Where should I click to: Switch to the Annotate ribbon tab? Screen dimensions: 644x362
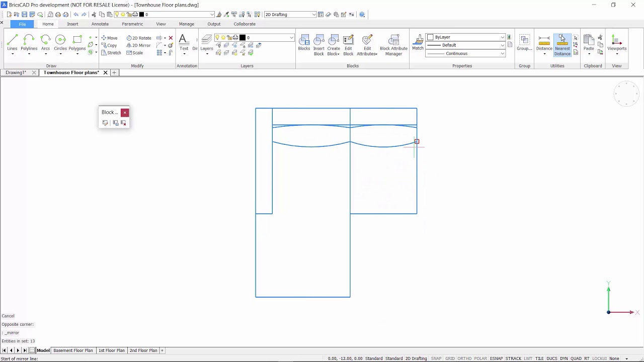(100, 24)
